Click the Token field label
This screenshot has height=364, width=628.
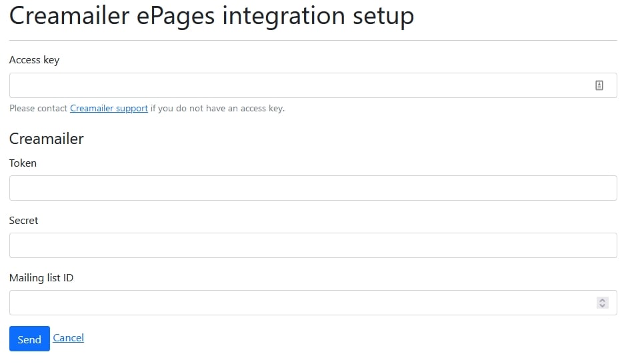[23, 163]
